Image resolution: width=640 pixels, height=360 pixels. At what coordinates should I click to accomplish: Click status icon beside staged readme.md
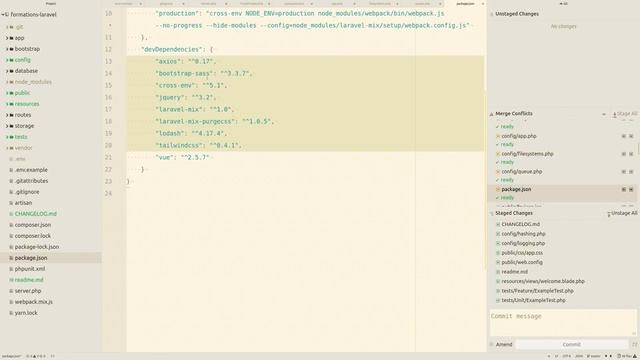(x=498, y=272)
